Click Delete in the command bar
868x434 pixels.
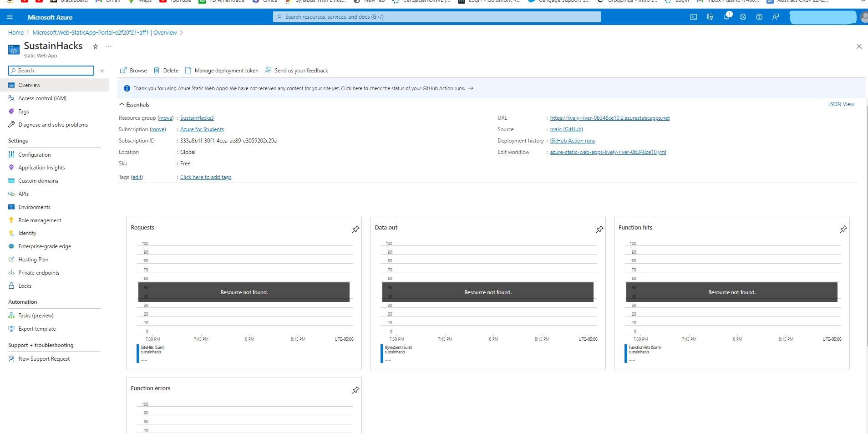coord(166,71)
